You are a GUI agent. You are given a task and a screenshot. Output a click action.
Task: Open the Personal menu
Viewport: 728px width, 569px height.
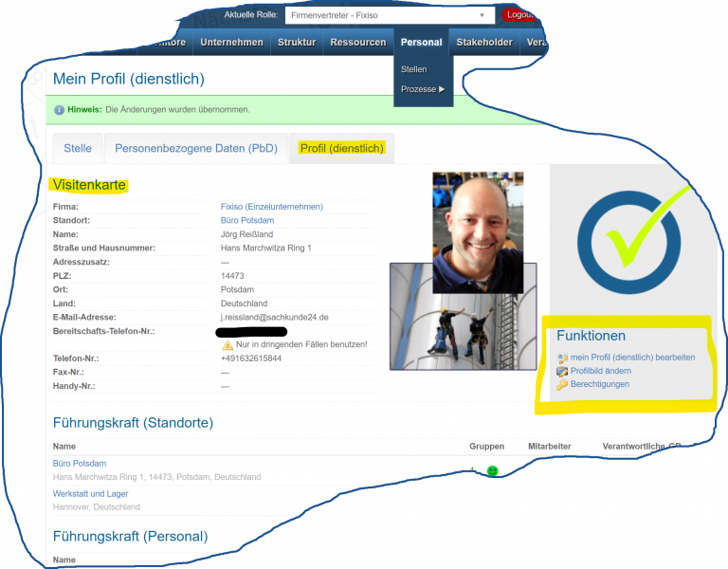(x=421, y=42)
